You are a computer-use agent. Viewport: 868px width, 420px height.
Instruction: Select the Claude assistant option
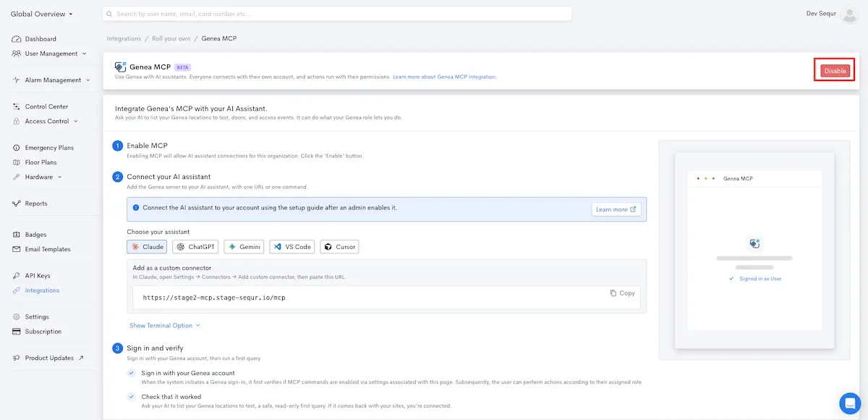pyautogui.click(x=147, y=247)
